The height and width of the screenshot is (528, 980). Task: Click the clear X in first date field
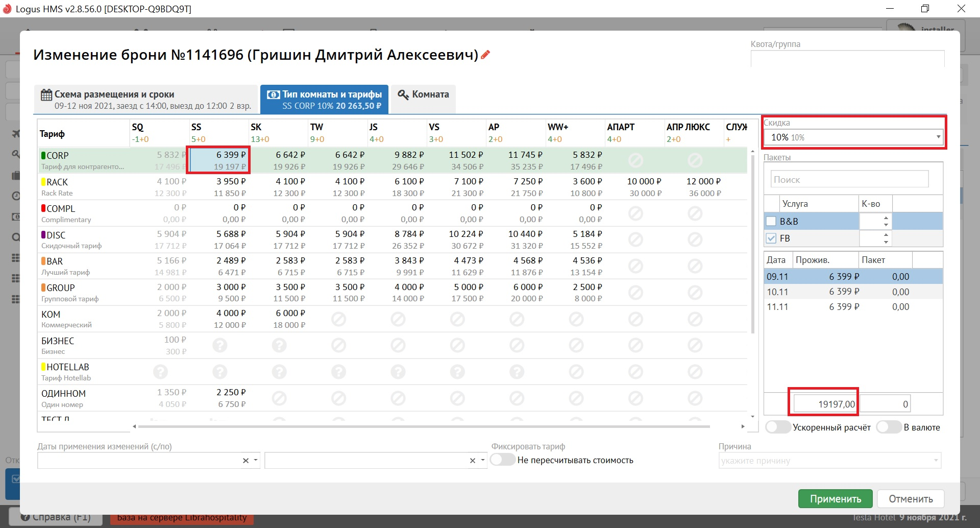point(246,461)
